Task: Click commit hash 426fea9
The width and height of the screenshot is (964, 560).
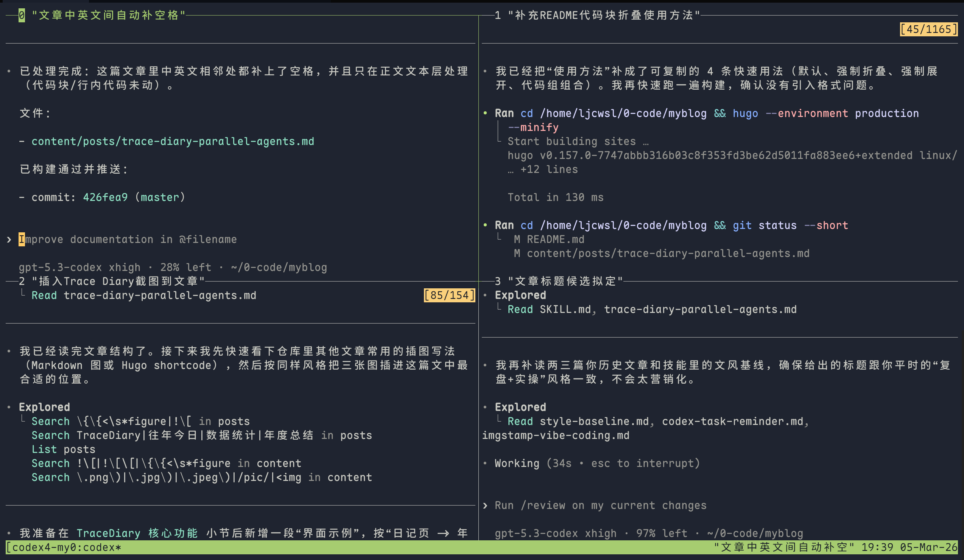Action: tap(105, 198)
